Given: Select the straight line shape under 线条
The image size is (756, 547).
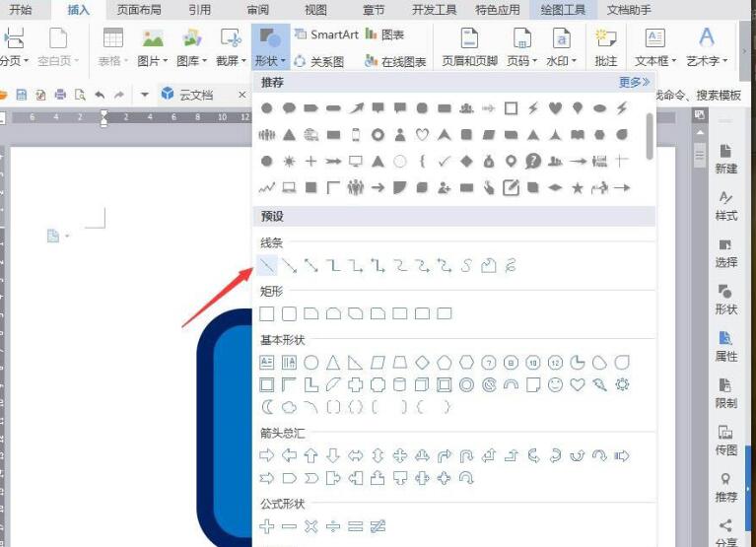Looking at the screenshot, I should pyautogui.click(x=266, y=265).
